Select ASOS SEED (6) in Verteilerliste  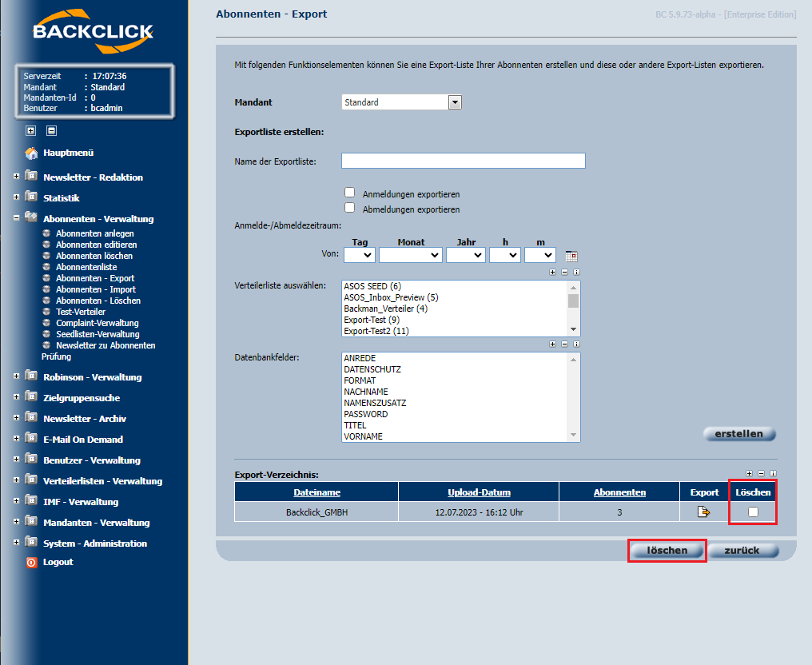coord(455,286)
